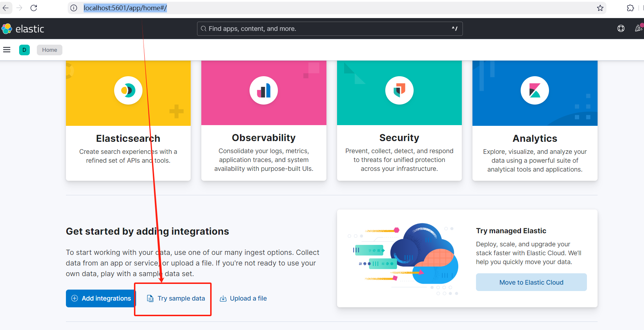Click Try sample data link
644x330 pixels.
click(176, 298)
